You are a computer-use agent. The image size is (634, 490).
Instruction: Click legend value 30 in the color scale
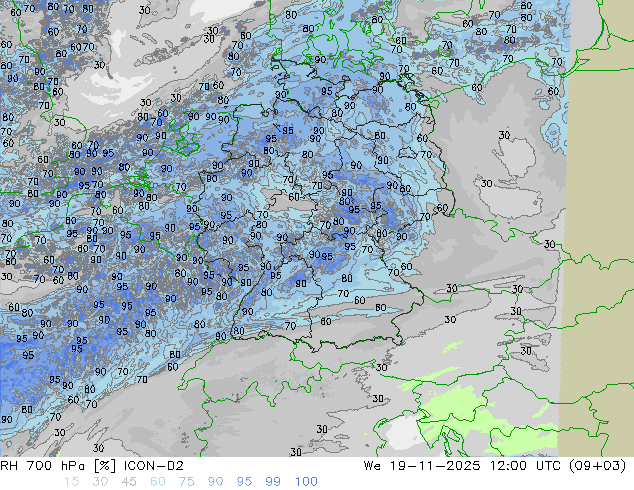pyautogui.click(x=100, y=482)
